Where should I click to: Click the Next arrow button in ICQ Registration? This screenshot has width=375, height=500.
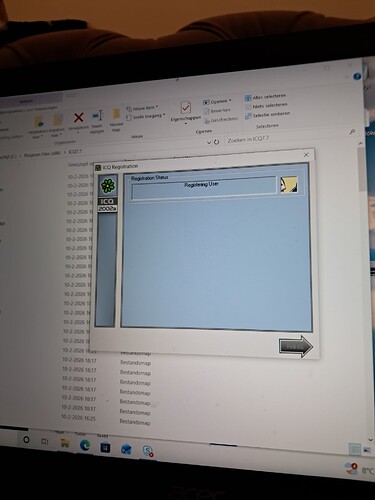[x=296, y=347]
